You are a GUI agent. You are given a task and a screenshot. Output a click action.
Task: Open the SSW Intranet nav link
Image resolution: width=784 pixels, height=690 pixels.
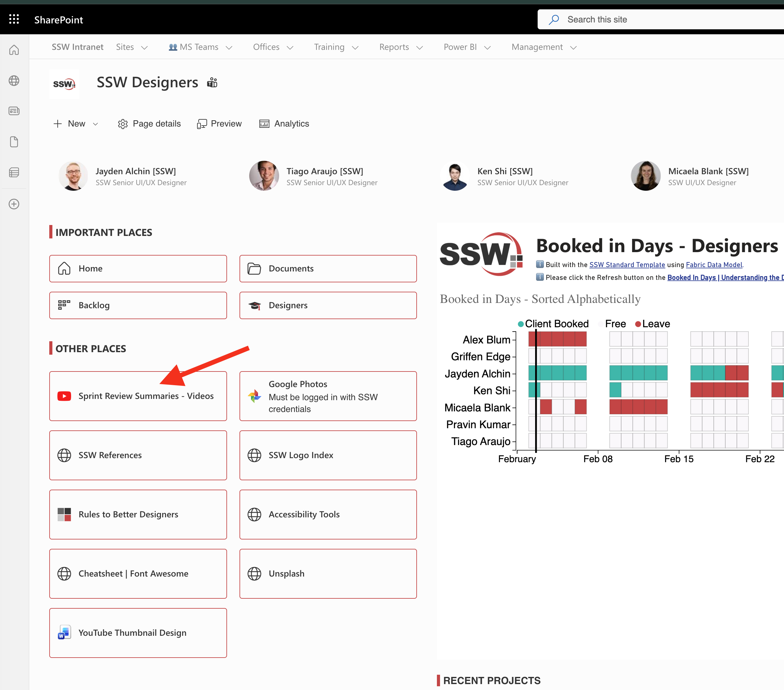coord(77,47)
